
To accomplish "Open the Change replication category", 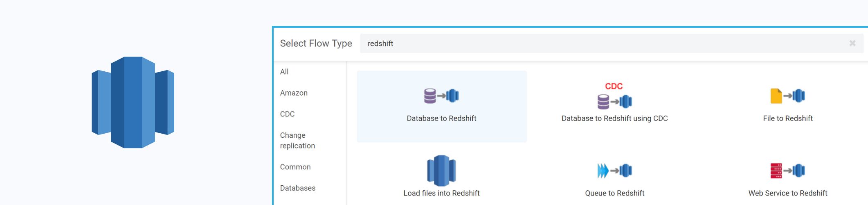I will click(297, 140).
